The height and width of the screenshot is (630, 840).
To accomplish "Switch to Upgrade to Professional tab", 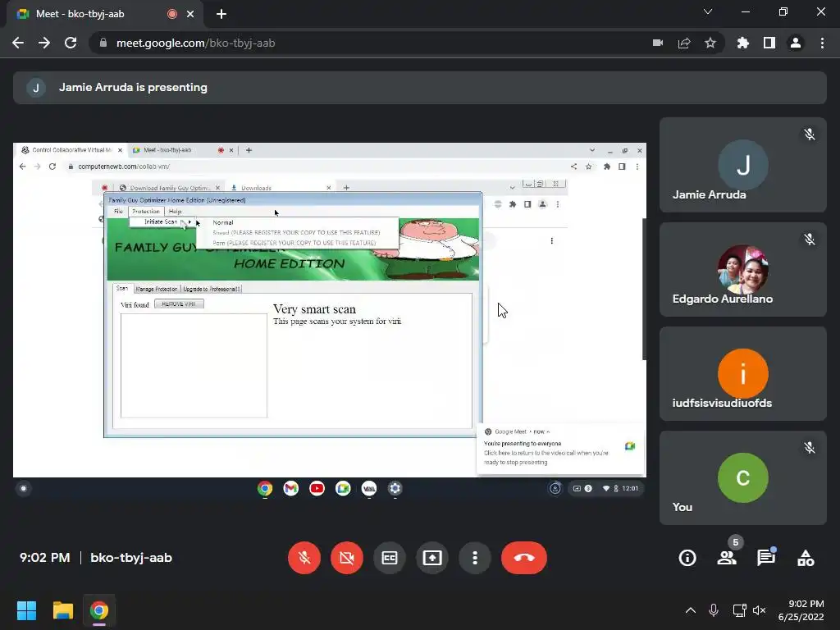I will [x=211, y=289].
